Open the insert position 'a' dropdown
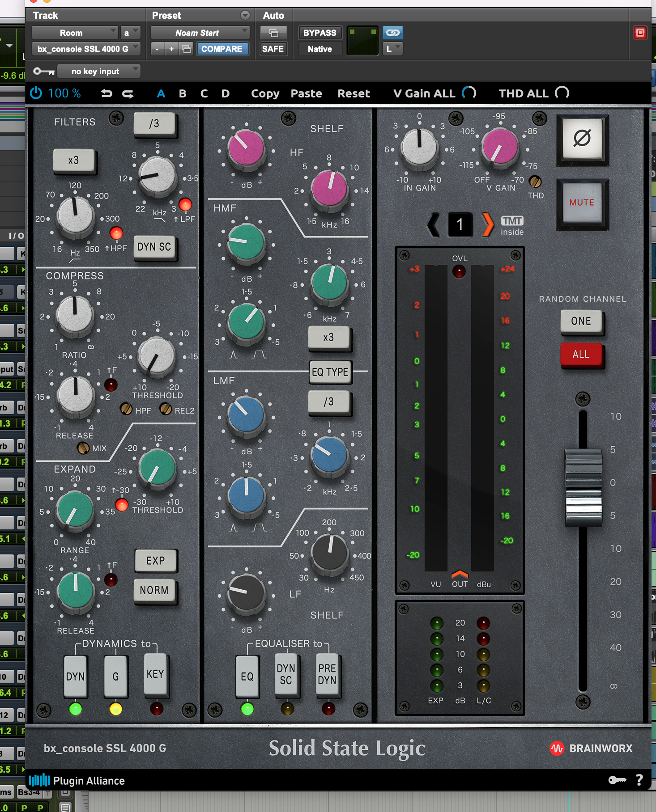Viewport: 656px width, 812px height. coord(130,33)
